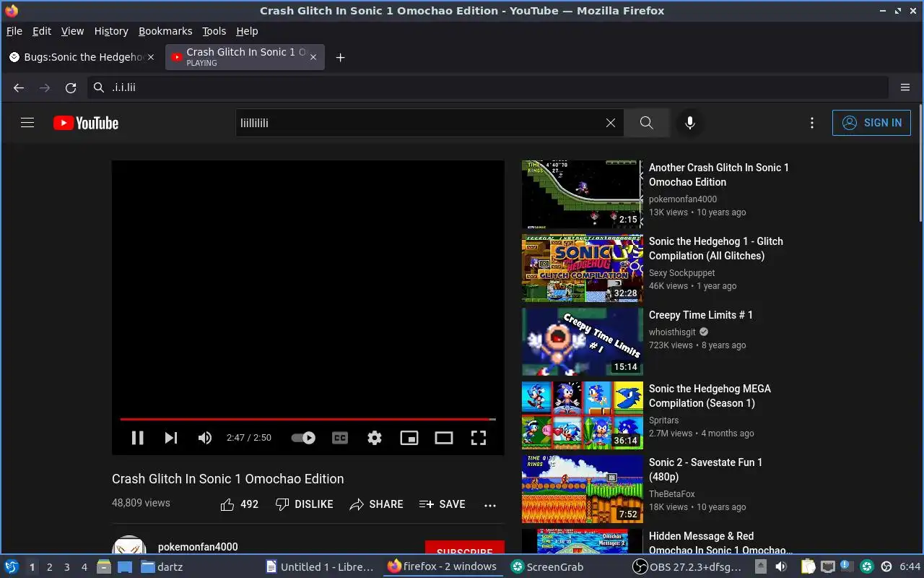Close the Crash Glitch YouTube tab
Screen dimensions: 924x578
(313, 57)
